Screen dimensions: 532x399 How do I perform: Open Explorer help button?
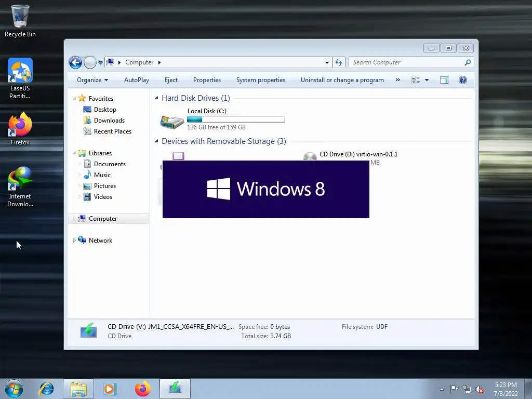point(463,80)
